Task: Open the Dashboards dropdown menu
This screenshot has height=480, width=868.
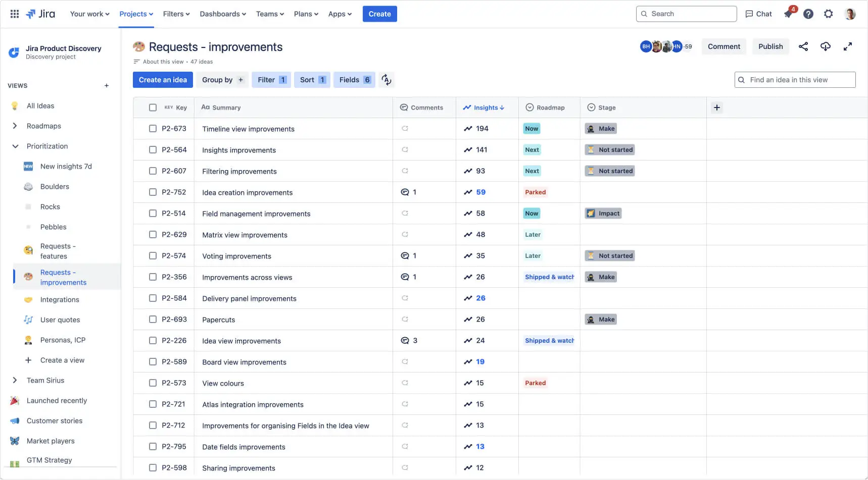Action: tap(223, 14)
